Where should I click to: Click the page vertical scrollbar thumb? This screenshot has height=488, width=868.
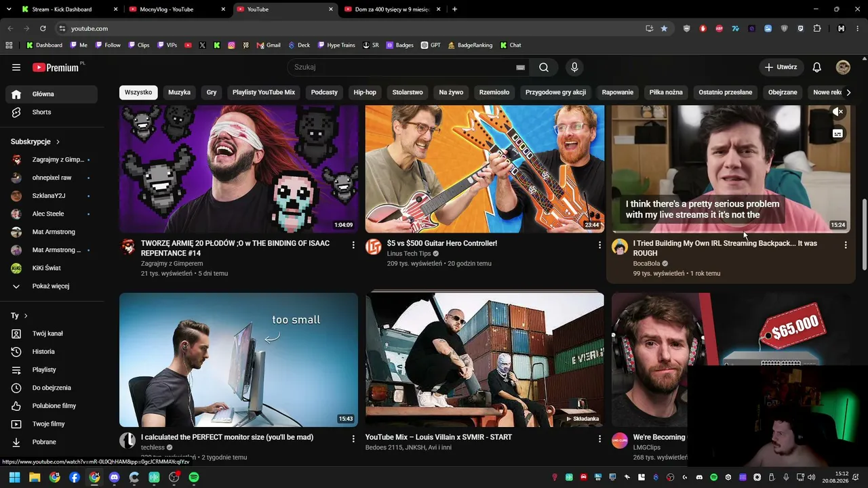[864, 233]
